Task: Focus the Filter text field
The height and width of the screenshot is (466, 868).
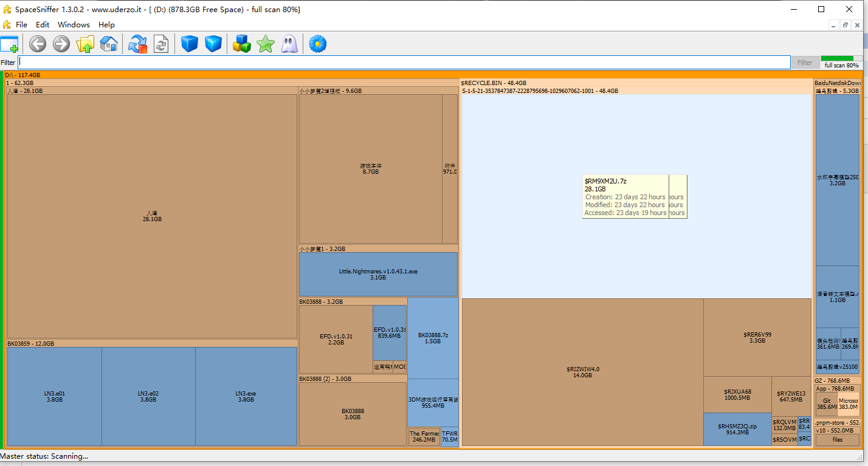Action: (404, 62)
